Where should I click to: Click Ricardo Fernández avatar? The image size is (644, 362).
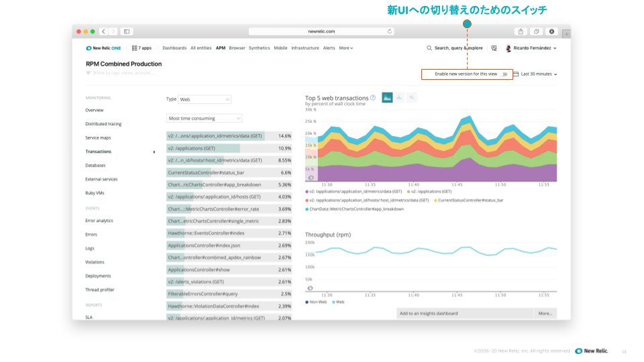tap(508, 48)
